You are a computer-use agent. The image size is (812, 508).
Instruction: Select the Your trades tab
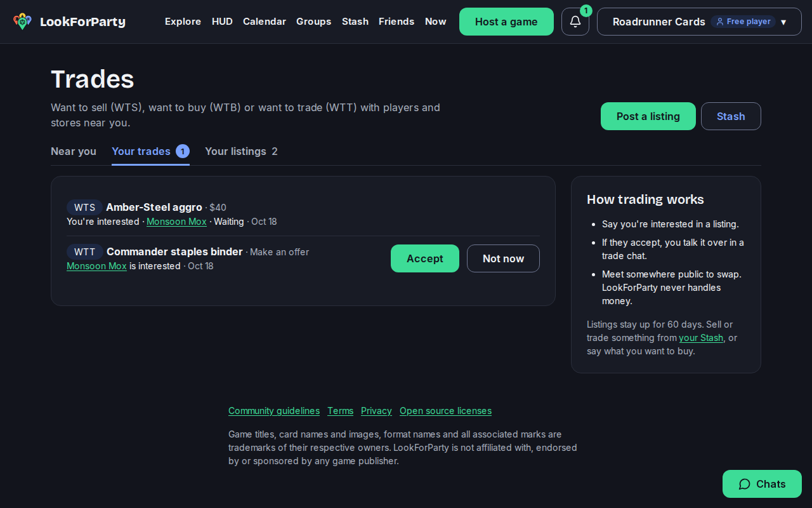click(x=150, y=151)
